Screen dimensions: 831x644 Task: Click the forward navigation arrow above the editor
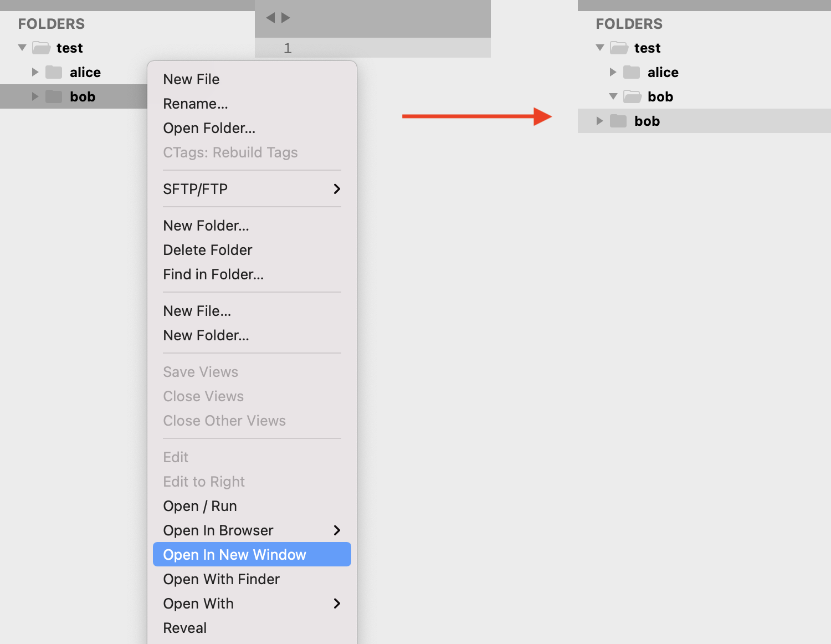pyautogui.click(x=286, y=18)
